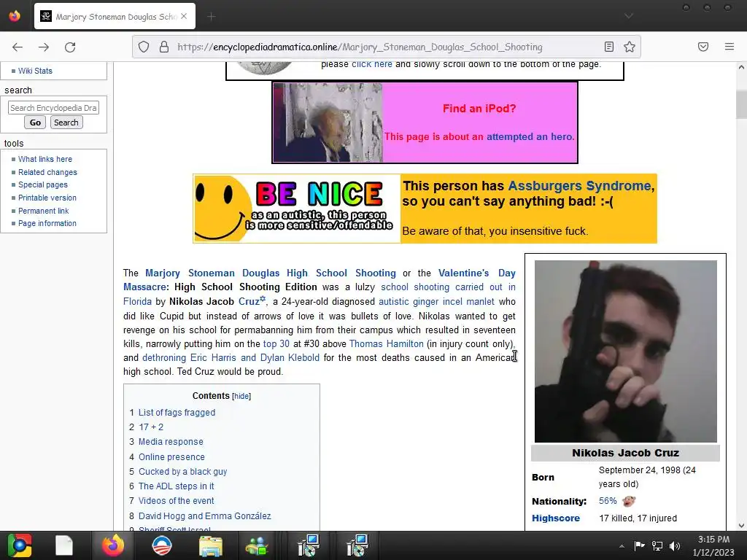Open Printable version in tools
747x560 pixels.
pos(47,198)
